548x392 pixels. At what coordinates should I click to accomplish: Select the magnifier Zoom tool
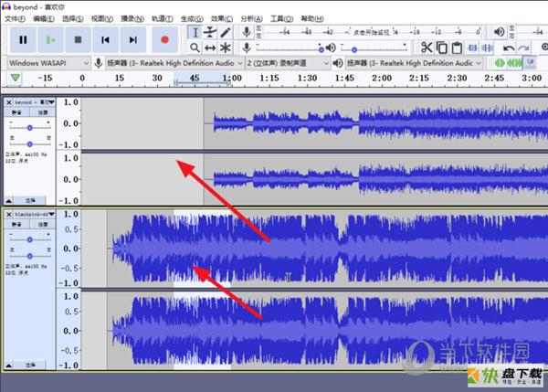click(x=195, y=48)
